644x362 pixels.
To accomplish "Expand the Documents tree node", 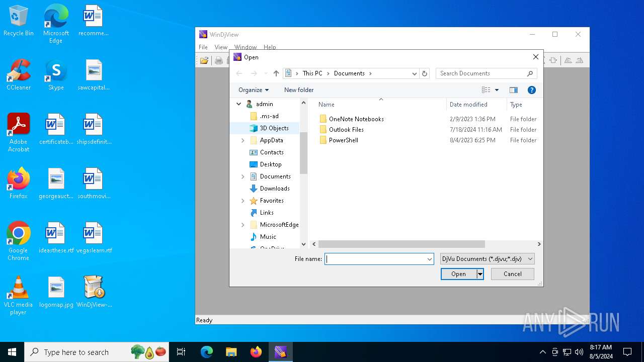I will click(243, 176).
